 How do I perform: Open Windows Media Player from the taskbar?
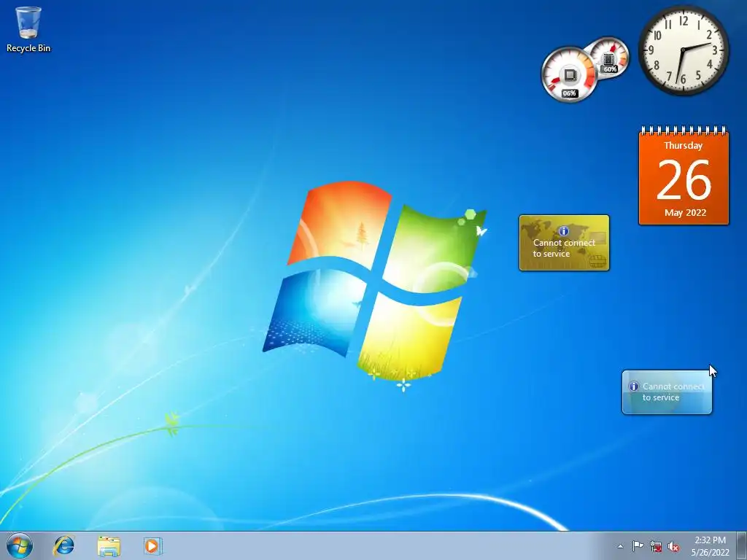pos(152,545)
